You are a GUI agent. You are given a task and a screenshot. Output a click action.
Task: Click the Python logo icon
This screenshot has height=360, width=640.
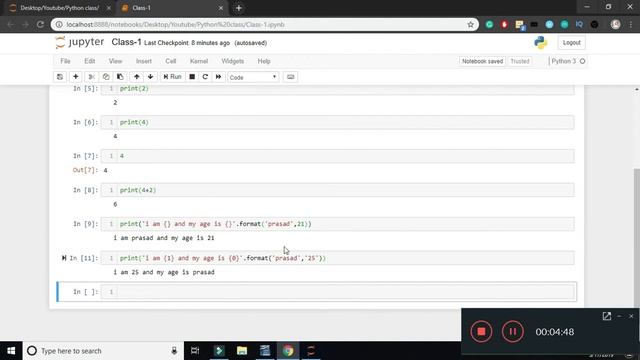(x=540, y=42)
